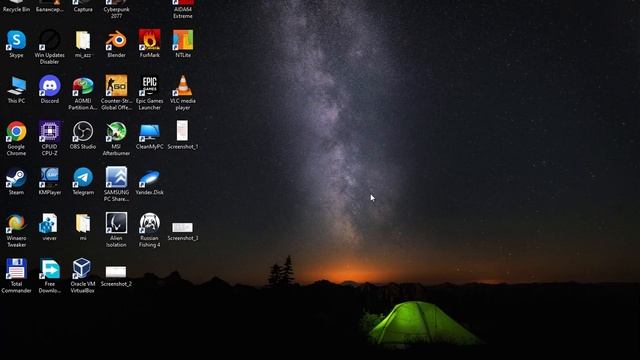Select Winaero Tweaker icon
This screenshot has height=360, width=640.
pos(16,230)
